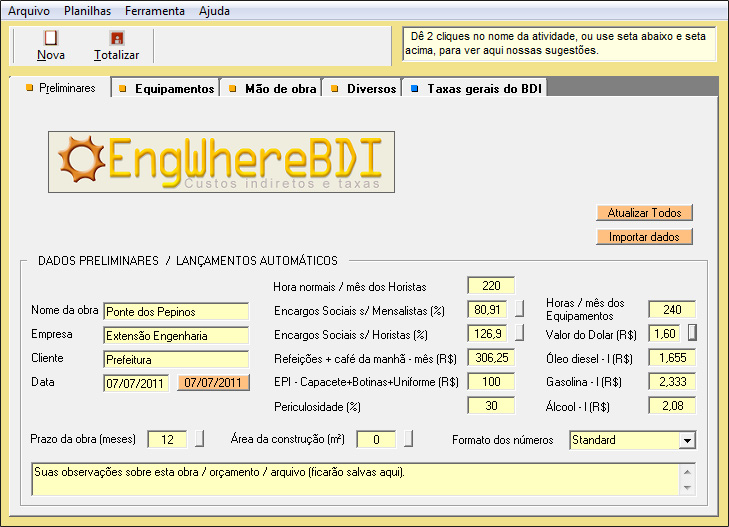Open the Arquivo menu
This screenshot has height=527, width=729.
[x=28, y=11]
